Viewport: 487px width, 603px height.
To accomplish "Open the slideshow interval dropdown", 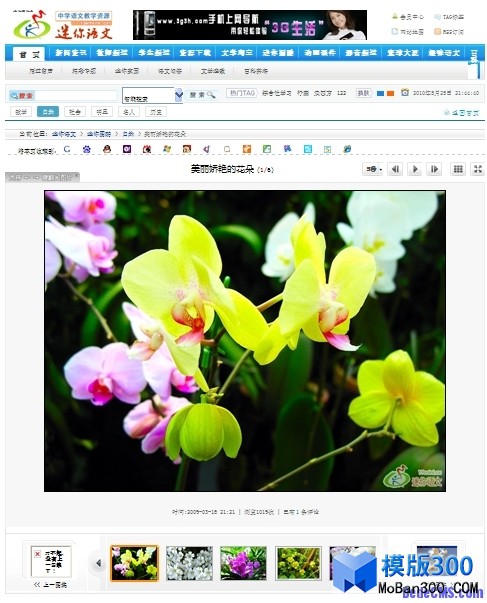I will pyautogui.click(x=373, y=169).
